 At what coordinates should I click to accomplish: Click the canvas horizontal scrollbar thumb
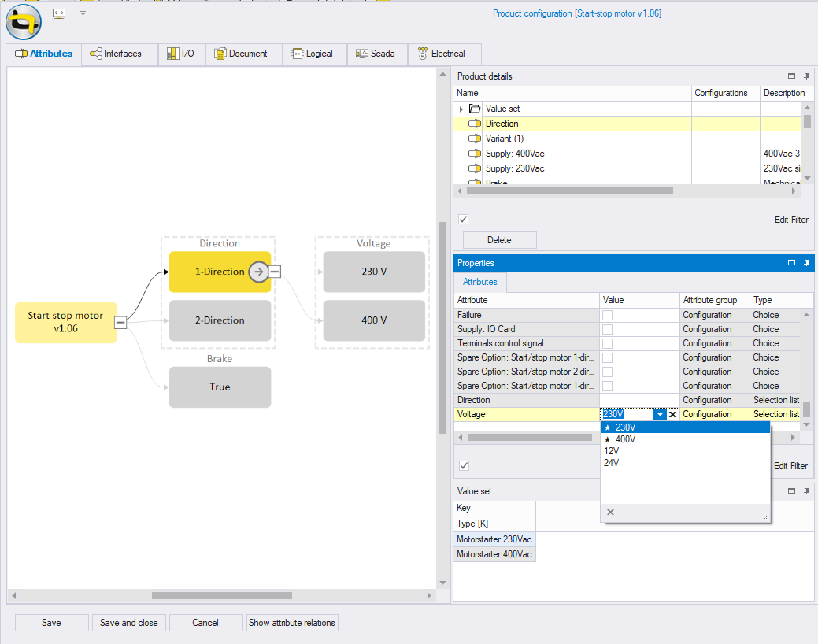coord(222,595)
